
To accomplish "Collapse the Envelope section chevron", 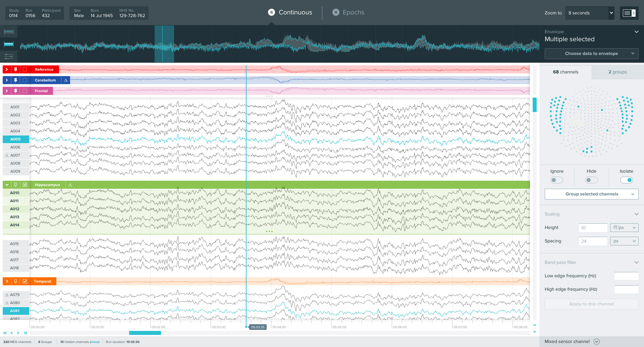I will click(636, 32).
